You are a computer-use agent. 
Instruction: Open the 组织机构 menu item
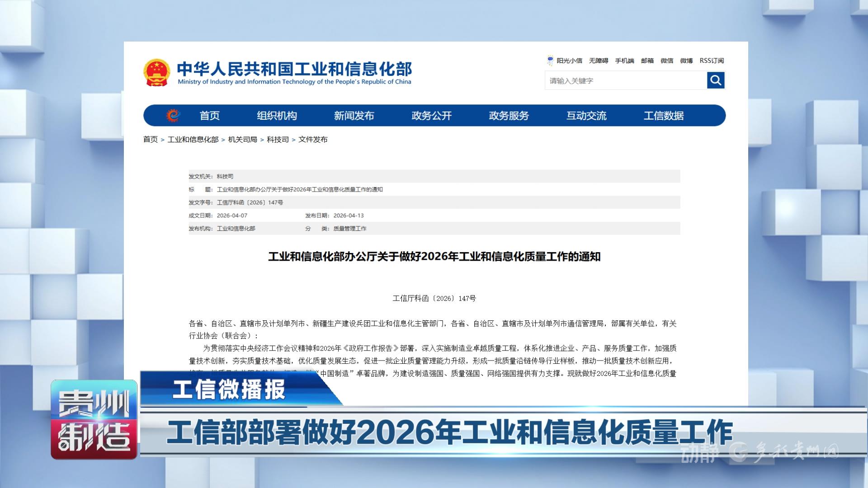pos(277,116)
